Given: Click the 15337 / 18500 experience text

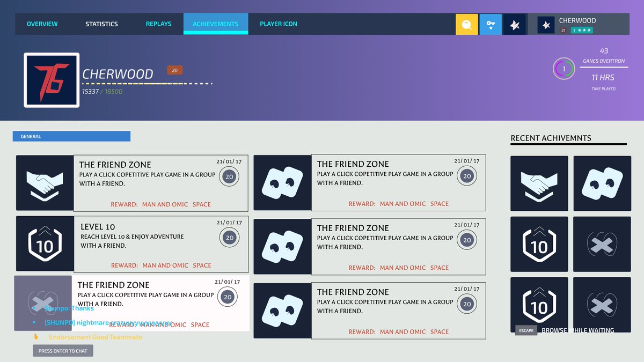Looking at the screenshot, I should pos(102,92).
